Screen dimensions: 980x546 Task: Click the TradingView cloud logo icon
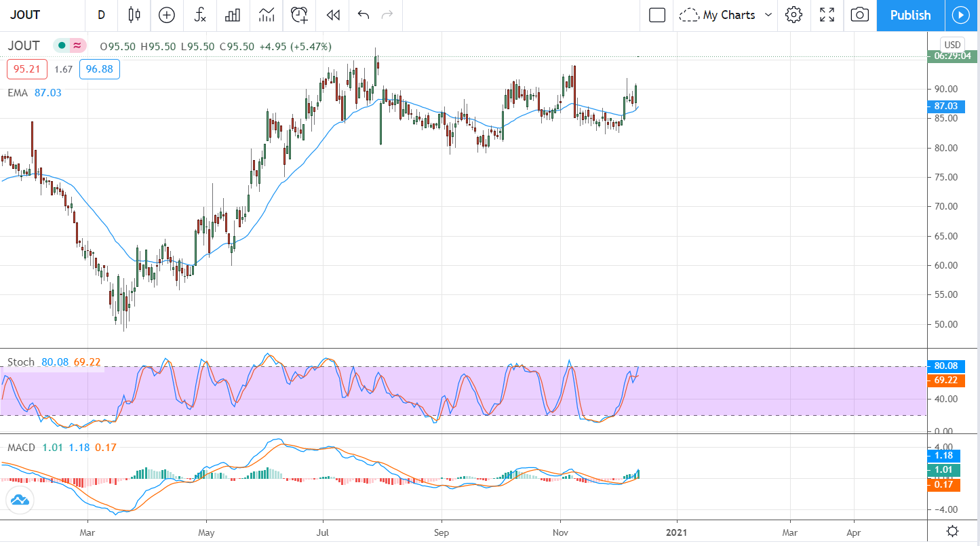(x=19, y=500)
